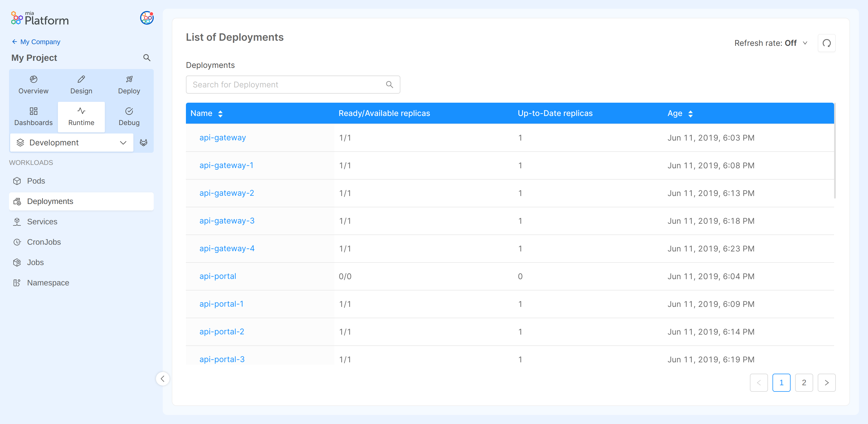
Task: Open the api-gateway deployment details
Action: point(222,138)
